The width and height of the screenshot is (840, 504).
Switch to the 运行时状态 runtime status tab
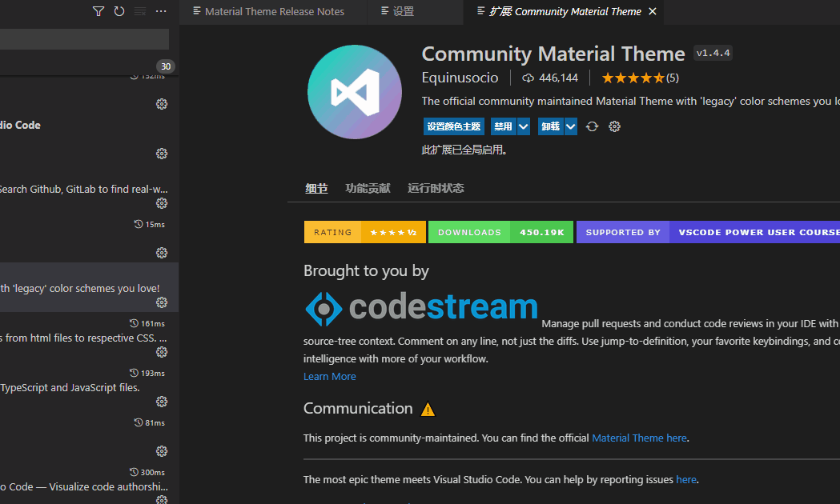click(x=436, y=188)
